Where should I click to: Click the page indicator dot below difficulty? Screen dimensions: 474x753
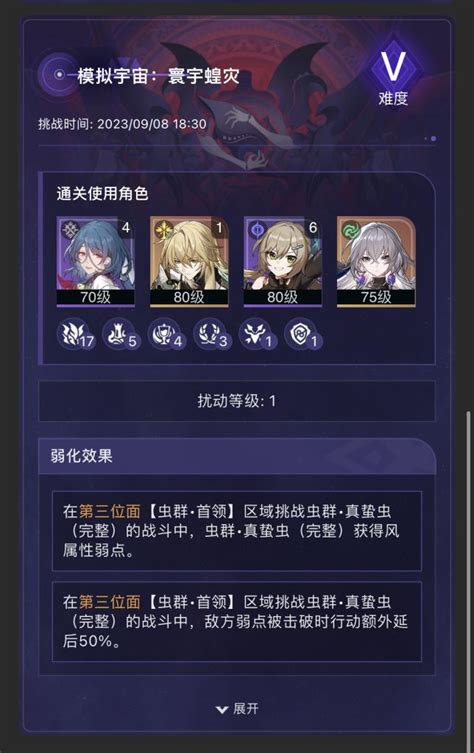434,138
